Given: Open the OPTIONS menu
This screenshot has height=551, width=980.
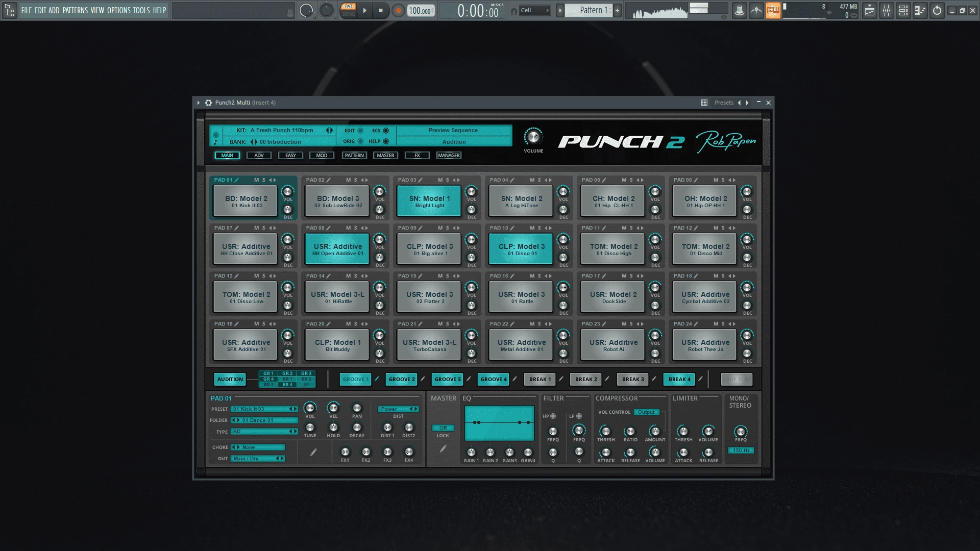Looking at the screenshot, I should click(x=119, y=10).
